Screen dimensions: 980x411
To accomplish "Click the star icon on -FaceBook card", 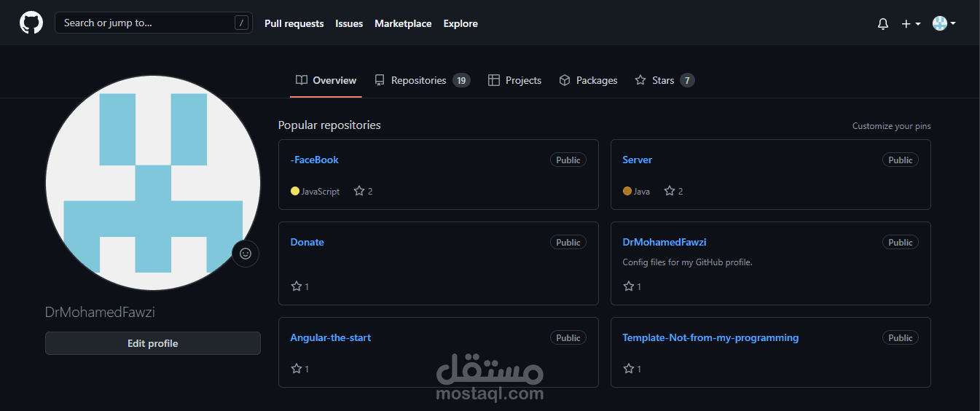I will [359, 191].
